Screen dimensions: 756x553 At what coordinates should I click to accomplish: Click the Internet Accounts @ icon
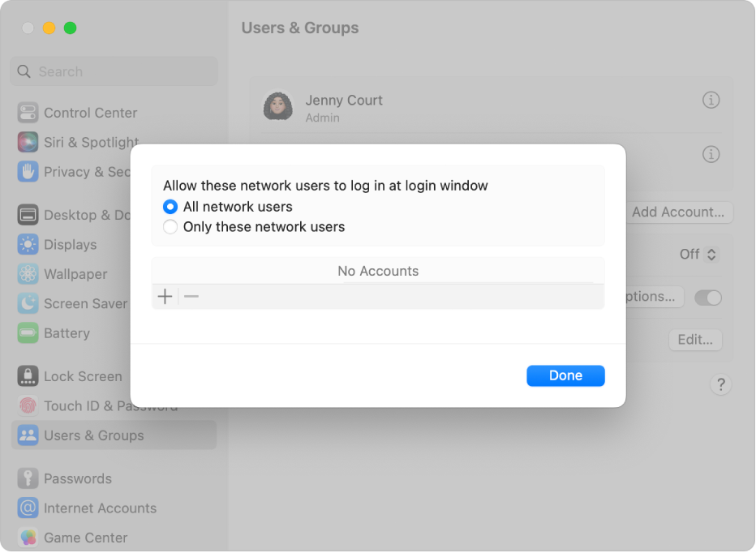pyautogui.click(x=28, y=508)
